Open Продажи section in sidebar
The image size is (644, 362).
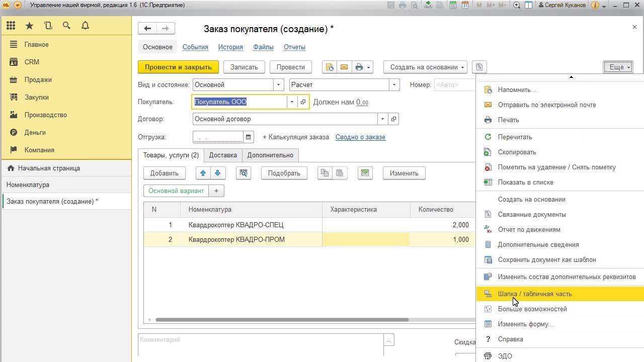pos(38,79)
